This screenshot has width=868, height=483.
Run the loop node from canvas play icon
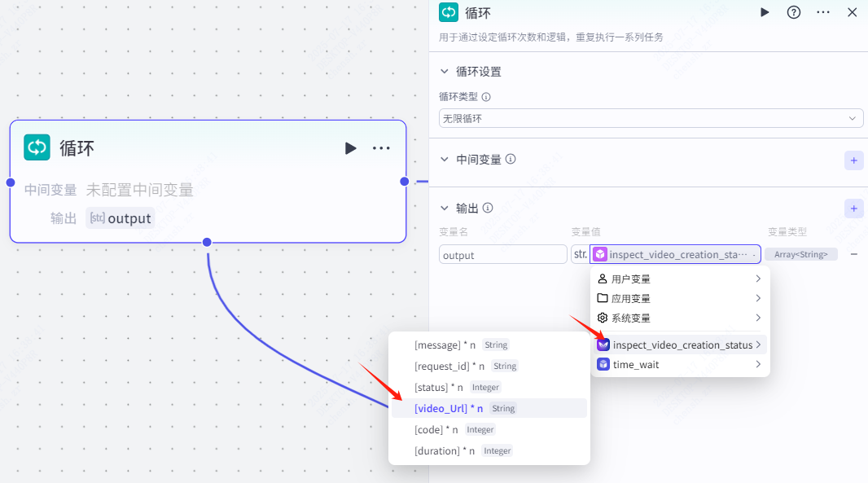click(x=350, y=148)
